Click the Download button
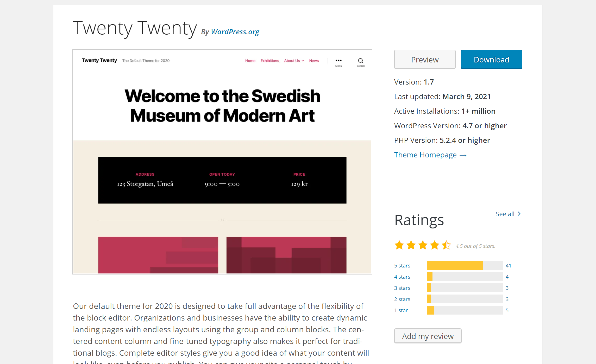Image resolution: width=596 pixels, height=364 pixels. pos(491,59)
